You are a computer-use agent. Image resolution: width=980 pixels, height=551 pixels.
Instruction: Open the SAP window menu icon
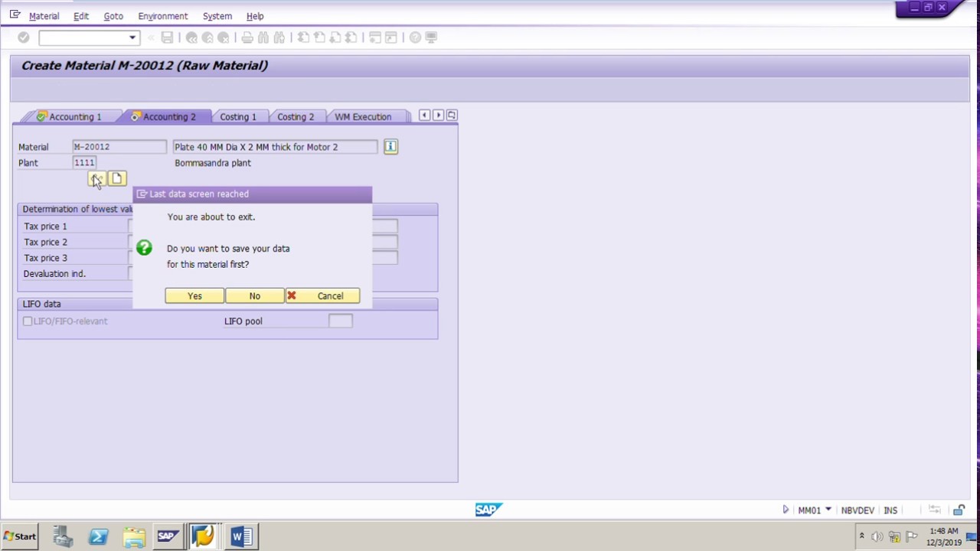(15, 15)
